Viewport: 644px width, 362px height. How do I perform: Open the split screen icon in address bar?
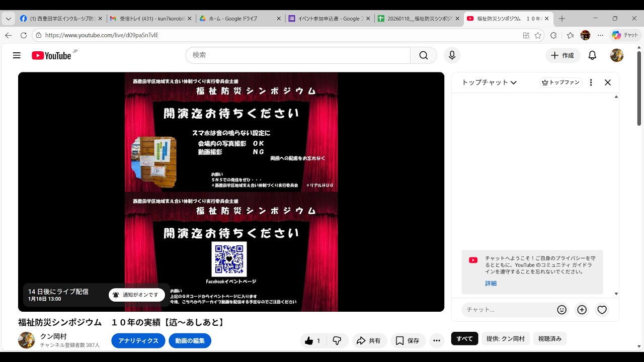tap(526, 35)
